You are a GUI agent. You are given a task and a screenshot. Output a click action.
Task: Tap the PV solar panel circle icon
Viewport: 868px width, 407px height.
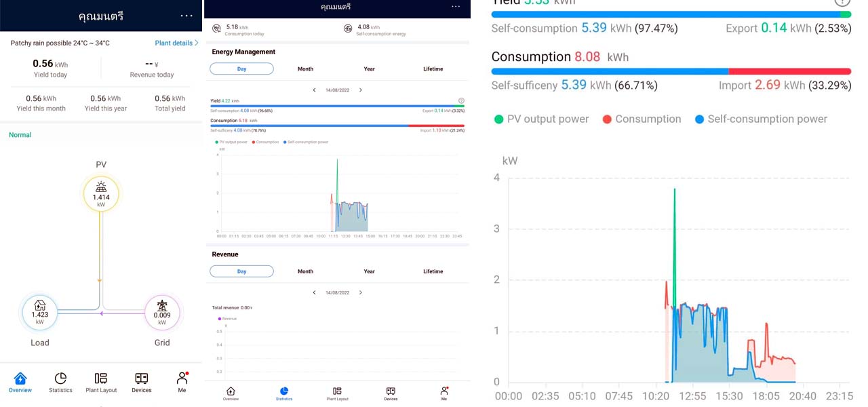(x=101, y=194)
